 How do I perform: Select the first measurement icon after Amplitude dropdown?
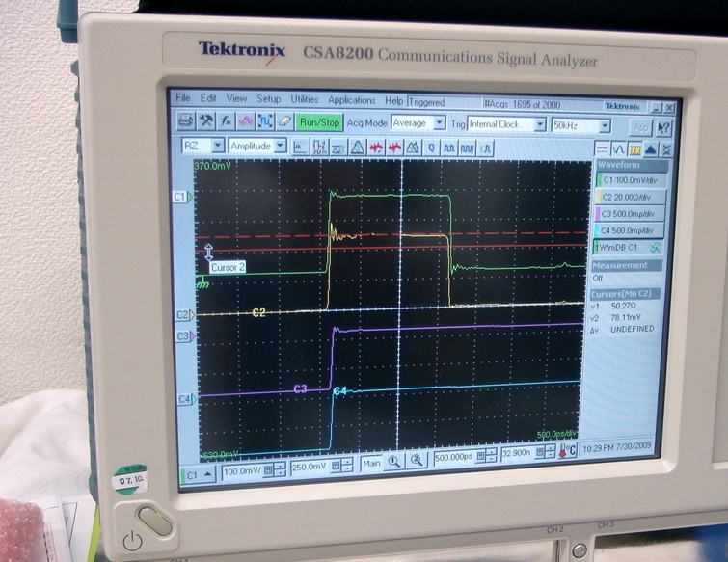click(300, 147)
